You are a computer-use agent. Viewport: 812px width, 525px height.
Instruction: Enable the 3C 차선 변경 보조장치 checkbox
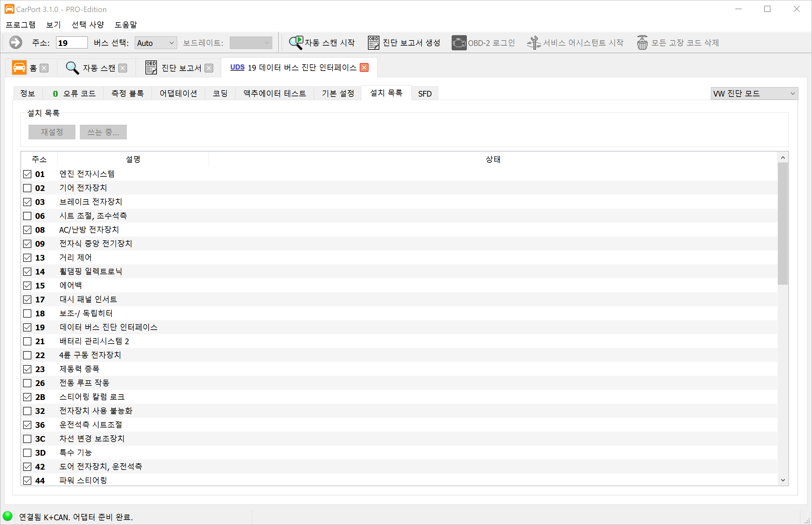click(x=27, y=439)
